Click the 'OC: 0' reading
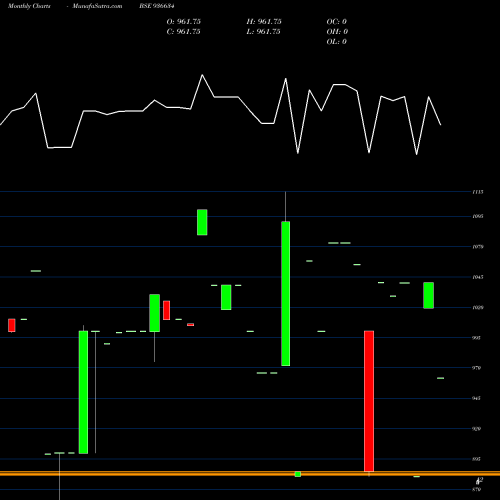This screenshot has width=500, height=500. 337,22
